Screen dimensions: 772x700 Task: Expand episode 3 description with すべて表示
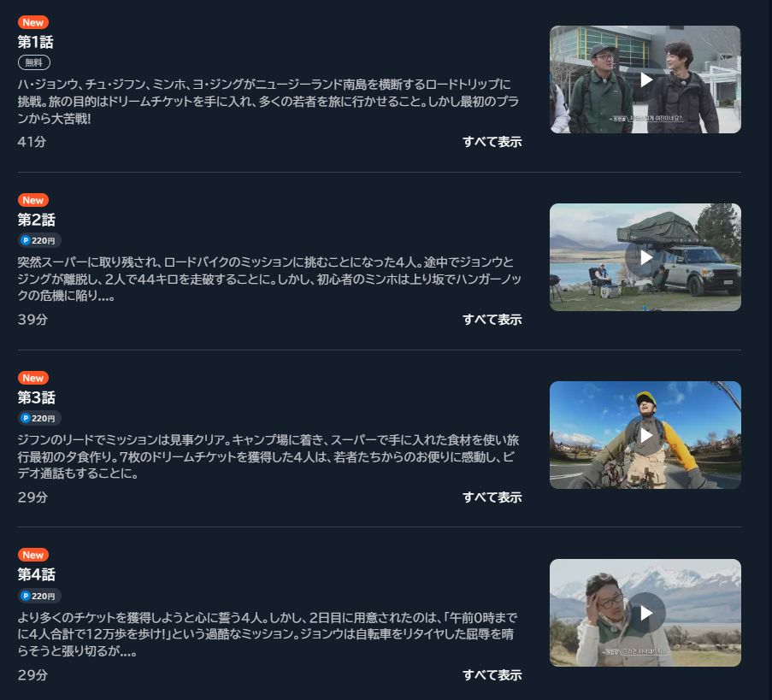coord(492,497)
